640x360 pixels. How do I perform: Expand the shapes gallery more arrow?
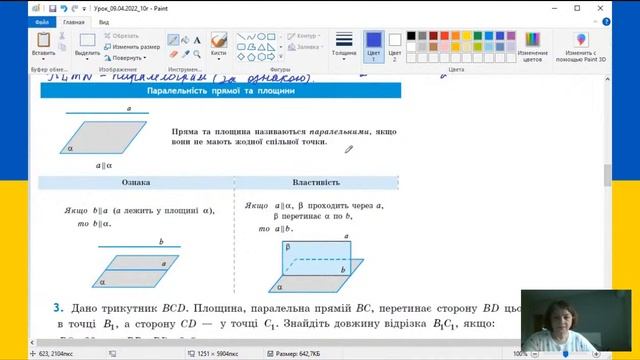281,57
